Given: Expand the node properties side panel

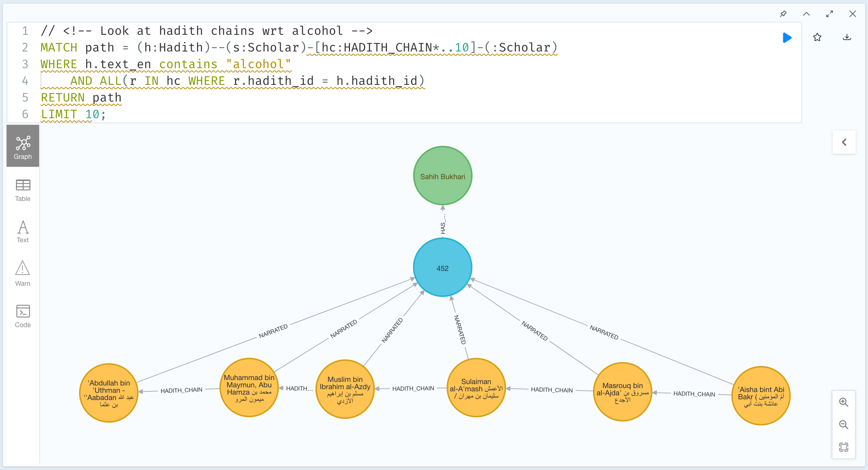Looking at the screenshot, I should point(844,142).
